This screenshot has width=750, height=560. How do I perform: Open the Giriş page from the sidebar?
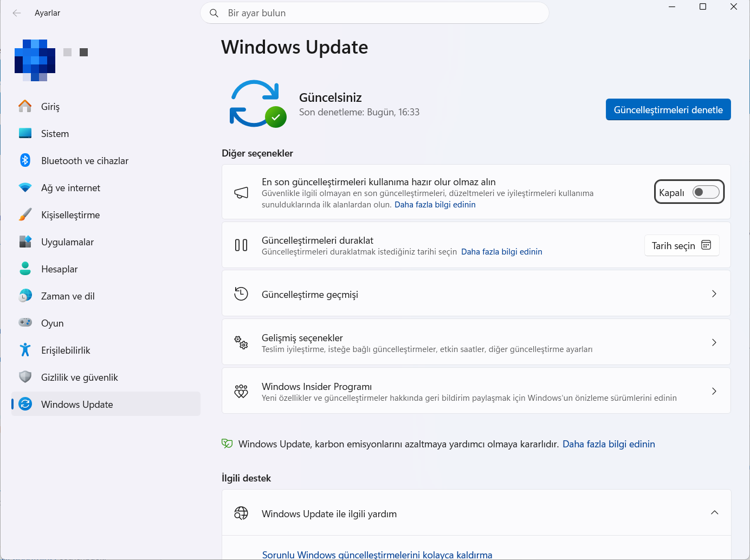point(106,106)
